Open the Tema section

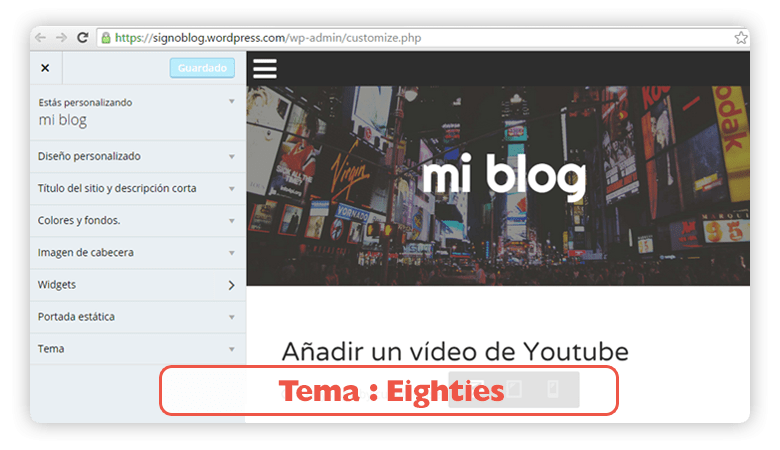(138, 349)
